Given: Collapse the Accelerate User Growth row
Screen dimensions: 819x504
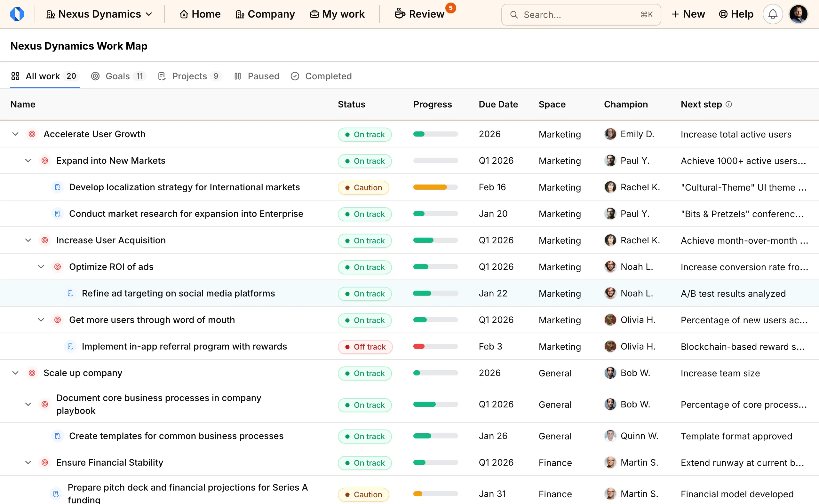Looking at the screenshot, I should click(15, 134).
